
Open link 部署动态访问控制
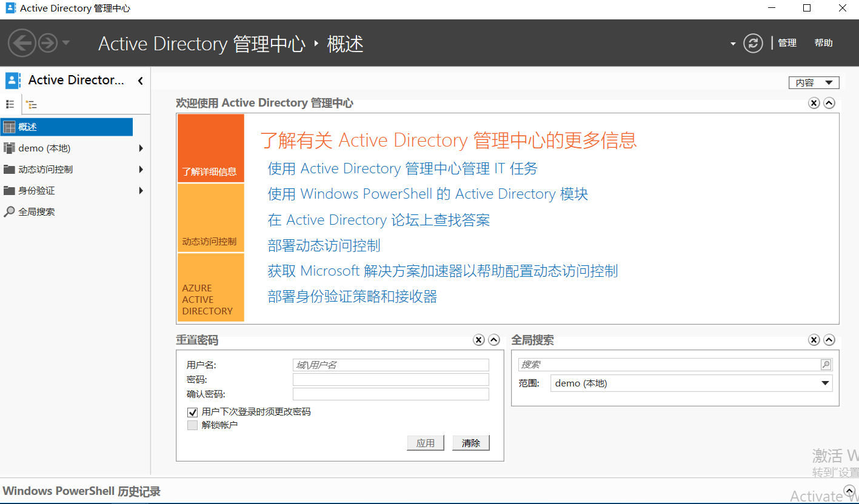point(324,245)
